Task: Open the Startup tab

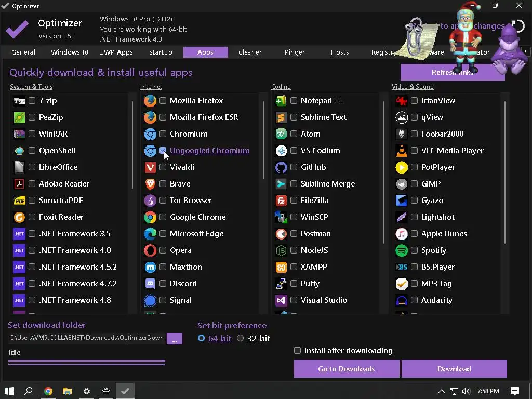Action: pyautogui.click(x=161, y=52)
